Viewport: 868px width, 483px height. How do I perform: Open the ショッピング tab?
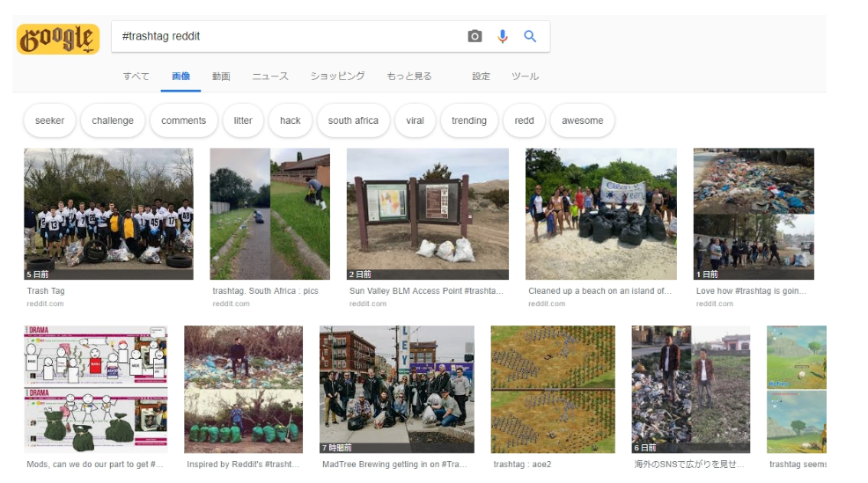[x=337, y=77]
